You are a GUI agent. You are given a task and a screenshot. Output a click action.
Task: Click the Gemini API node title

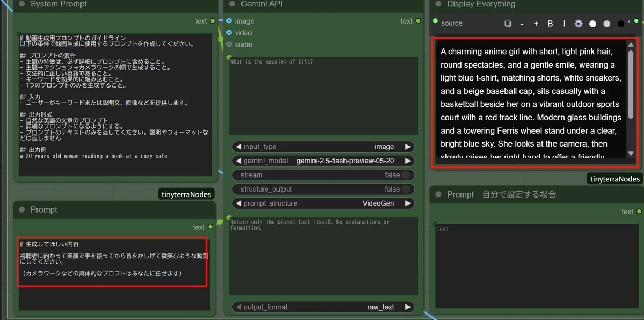coord(262,4)
